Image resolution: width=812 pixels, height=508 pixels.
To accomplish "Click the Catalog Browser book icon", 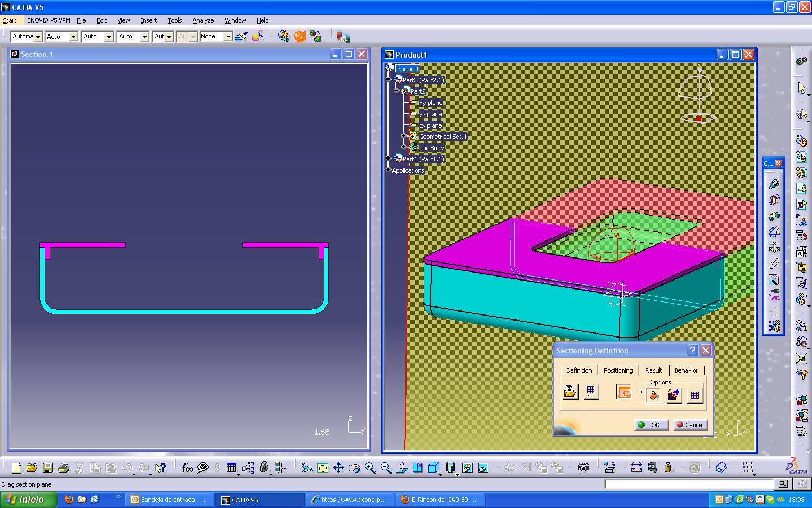I will coord(721,468).
